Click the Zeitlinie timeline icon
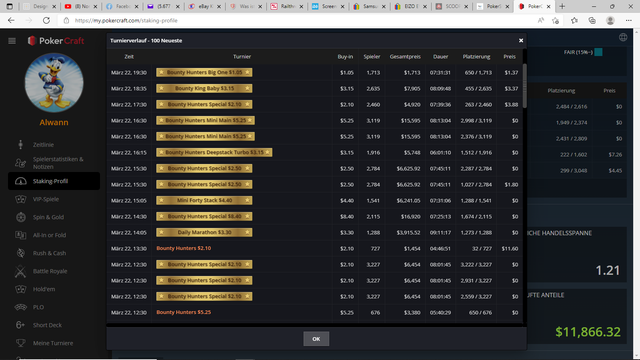 tap(20, 144)
